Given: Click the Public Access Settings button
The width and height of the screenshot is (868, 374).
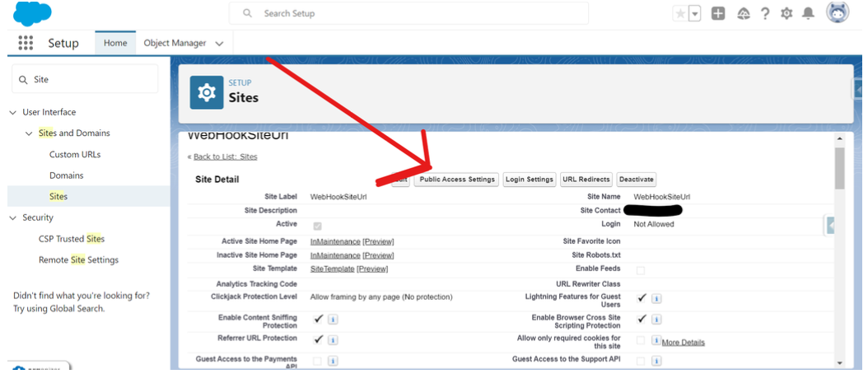Looking at the screenshot, I should pos(457,180).
